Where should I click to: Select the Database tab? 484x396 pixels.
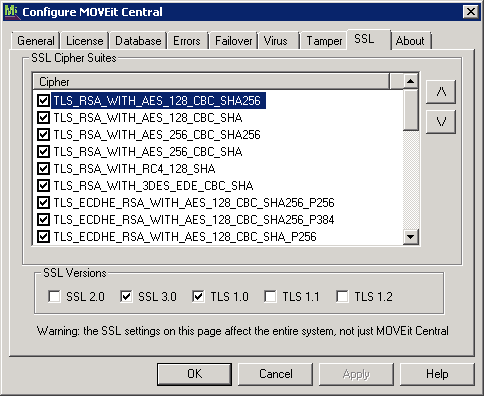[x=138, y=41]
